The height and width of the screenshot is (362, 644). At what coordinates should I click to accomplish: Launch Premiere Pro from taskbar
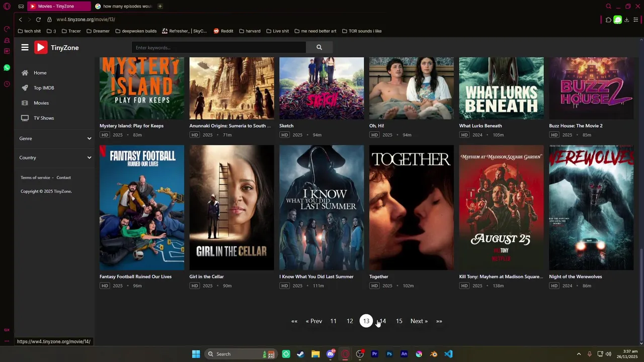pyautogui.click(x=374, y=354)
